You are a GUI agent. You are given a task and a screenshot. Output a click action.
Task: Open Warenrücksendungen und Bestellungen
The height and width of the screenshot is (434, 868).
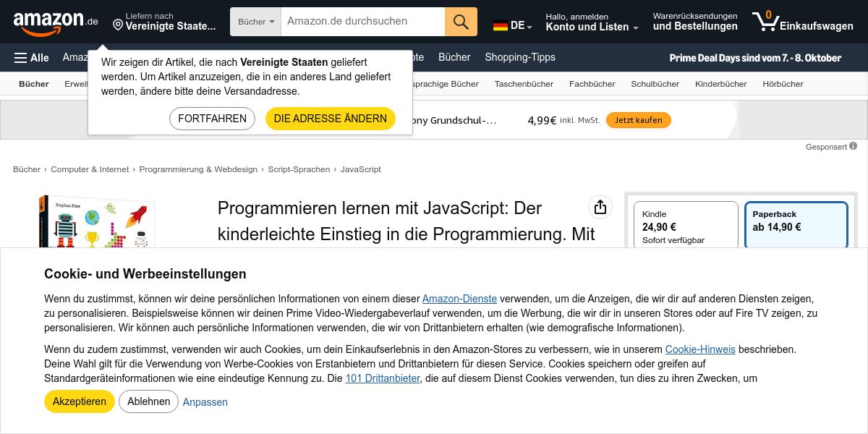click(x=695, y=22)
